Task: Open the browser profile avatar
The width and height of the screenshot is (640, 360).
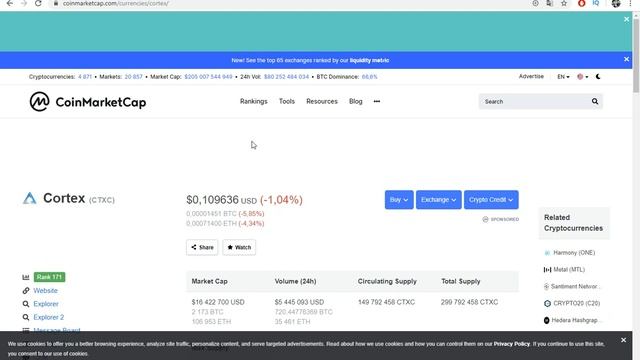Action: 616,3
